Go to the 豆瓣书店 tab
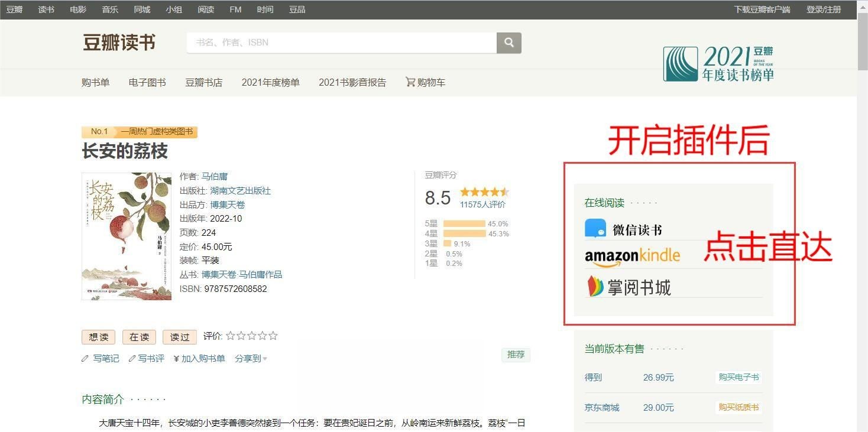The width and height of the screenshot is (868, 432). (204, 82)
